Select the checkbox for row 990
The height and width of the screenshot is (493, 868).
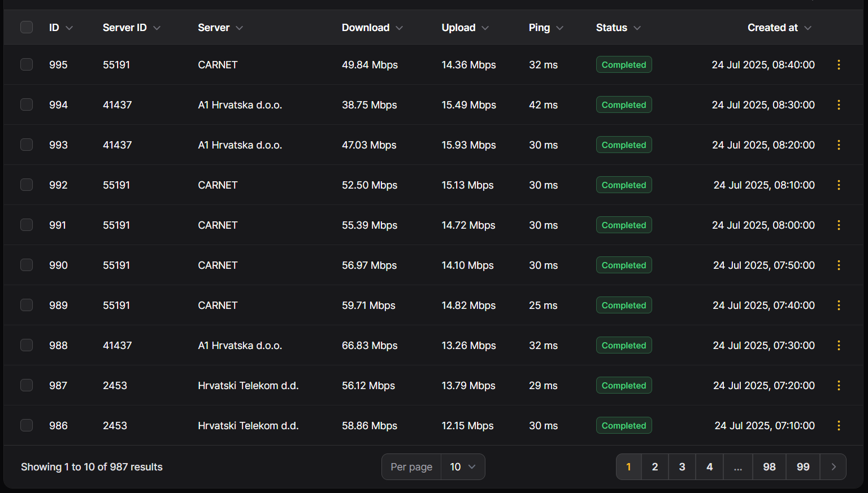click(x=27, y=265)
